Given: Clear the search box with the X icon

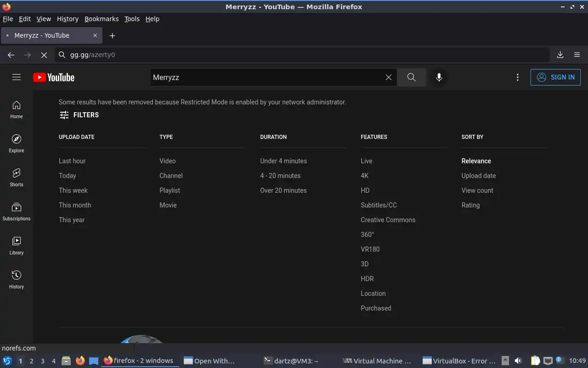Looking at the screenshot, I should (x=389, y=77).
